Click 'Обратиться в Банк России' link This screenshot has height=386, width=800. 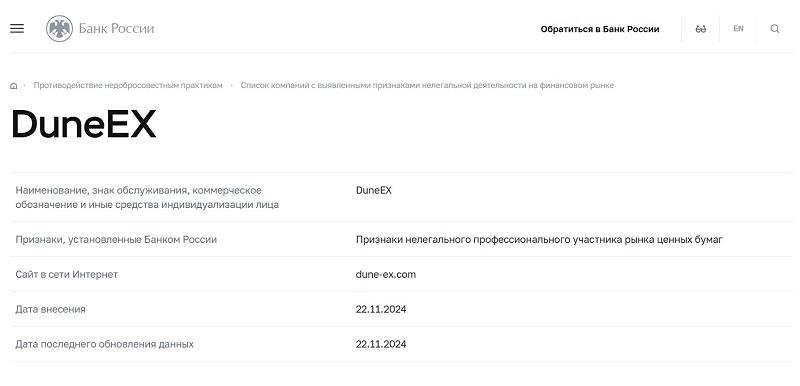tap(600, 29)
